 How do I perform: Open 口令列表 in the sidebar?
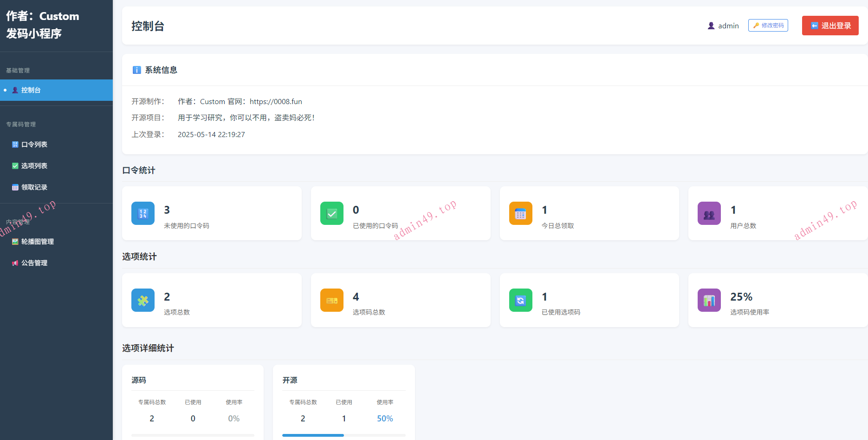point(34,144)
